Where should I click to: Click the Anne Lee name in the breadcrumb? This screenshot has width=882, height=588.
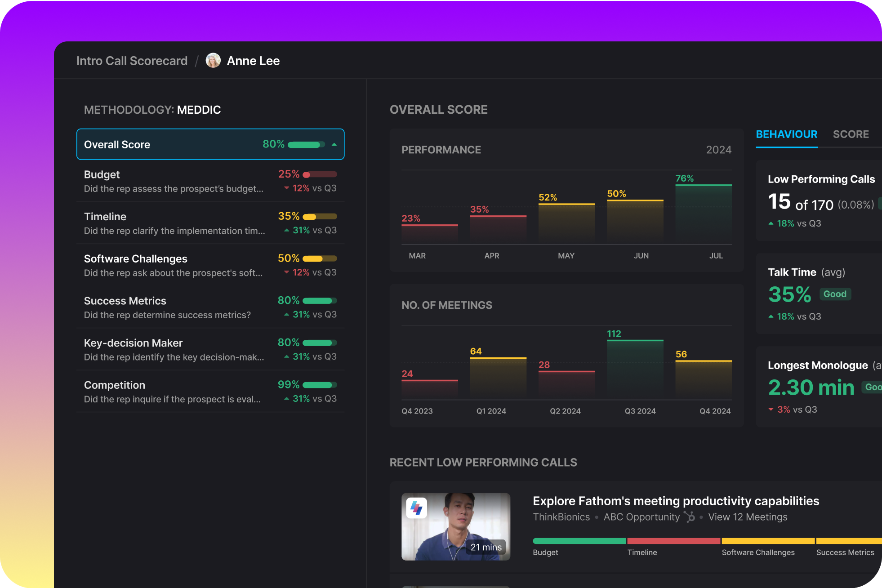(253, 61)
